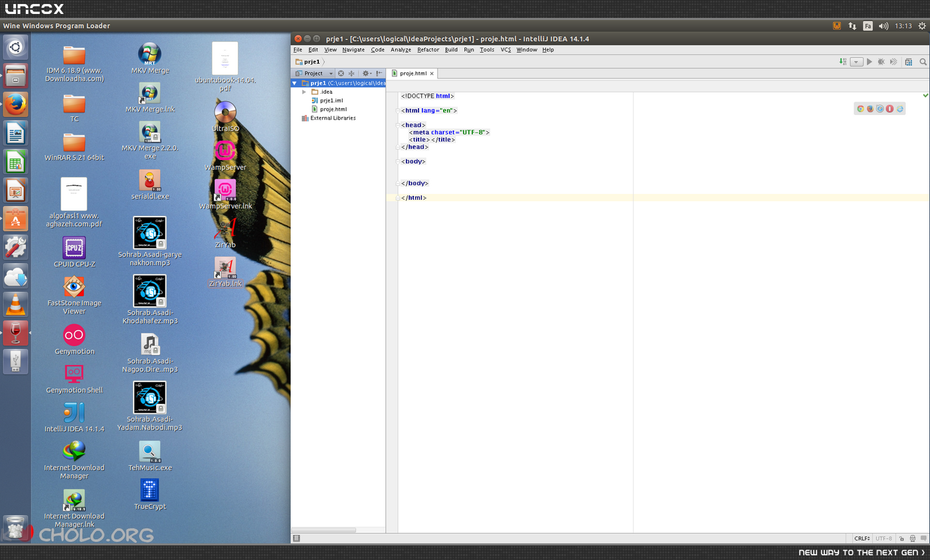Open Ubuntu Software Center in launcher

15,219
